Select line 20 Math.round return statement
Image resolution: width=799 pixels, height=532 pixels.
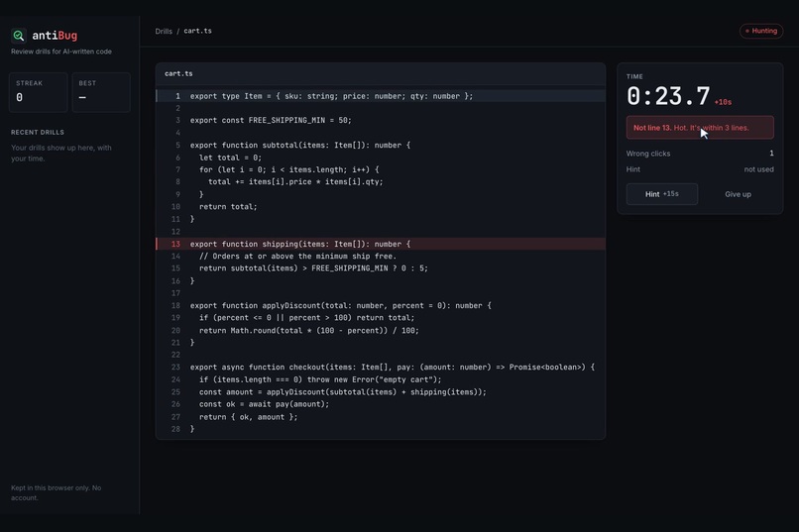click(381, 331)
